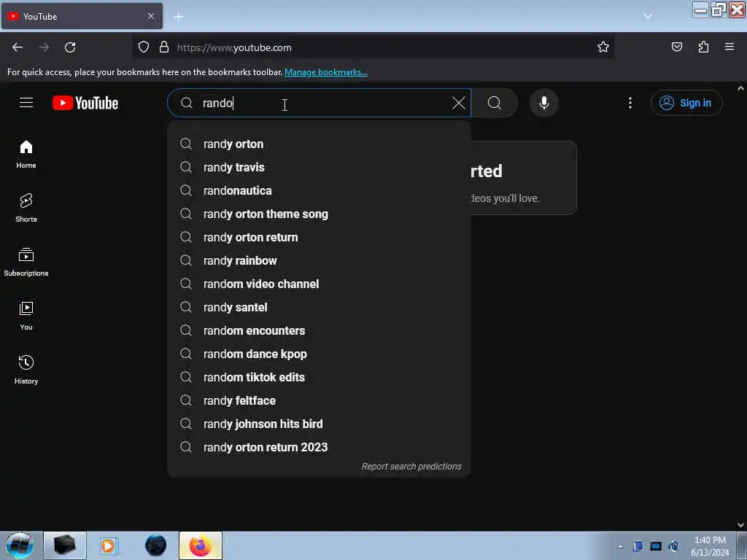The height and width of the screenshot is (560, 747).
Task: Bookmark this page with the star
Action: [603, 47]
